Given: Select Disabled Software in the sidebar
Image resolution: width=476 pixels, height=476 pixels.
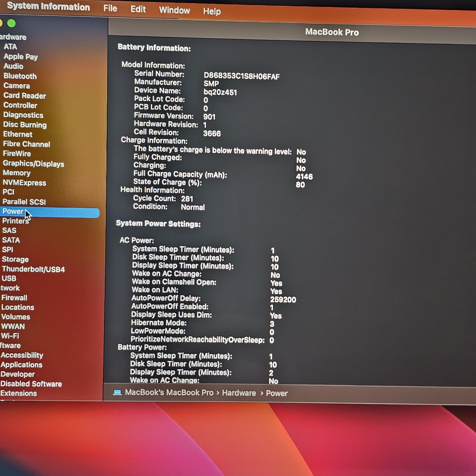Looking at the screenshot, I should click(31, 384).
